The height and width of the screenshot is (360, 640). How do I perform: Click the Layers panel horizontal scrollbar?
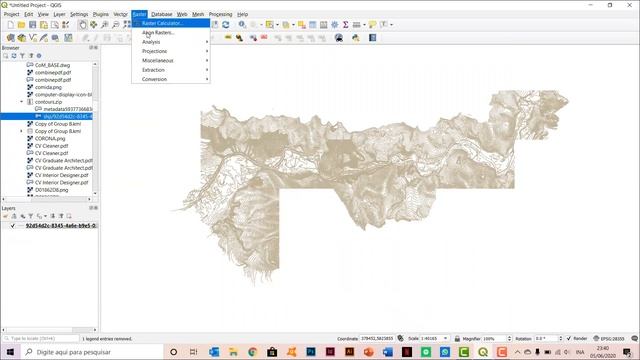coord(49,330)
